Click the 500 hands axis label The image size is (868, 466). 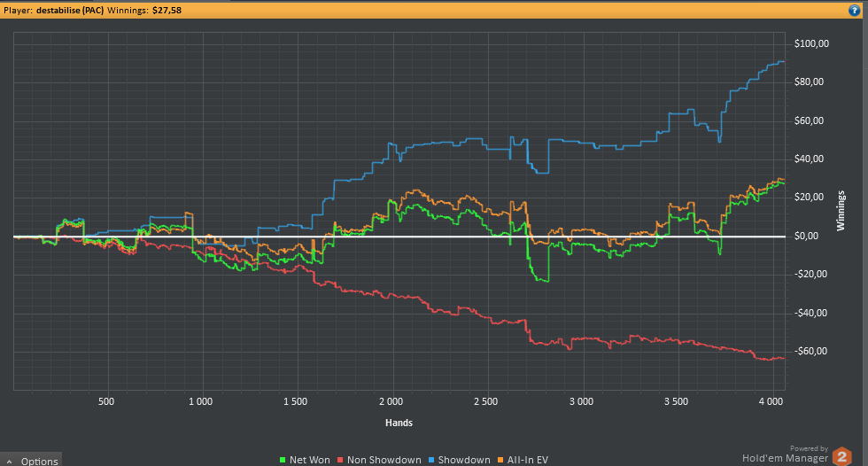click(106, 402)
